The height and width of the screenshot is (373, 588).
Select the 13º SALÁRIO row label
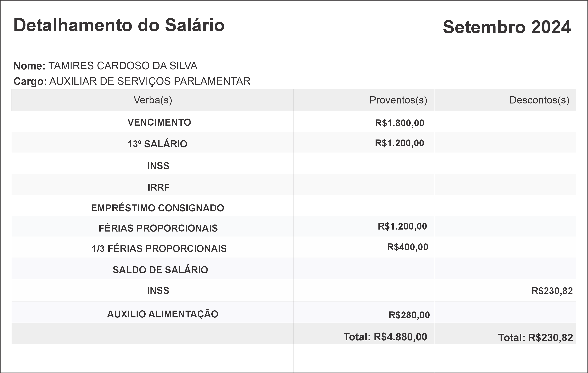pos(157,144)
